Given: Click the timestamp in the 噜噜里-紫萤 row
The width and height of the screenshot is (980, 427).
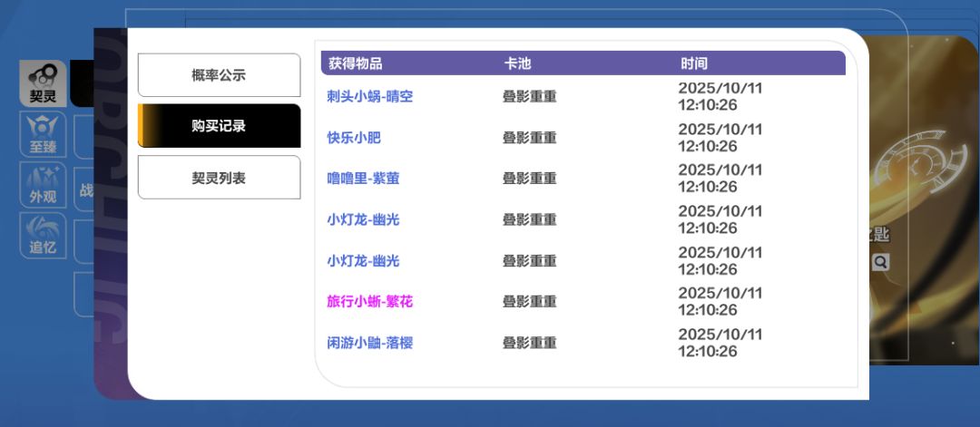Looking at the screenshot, I should tap(720, 179).
